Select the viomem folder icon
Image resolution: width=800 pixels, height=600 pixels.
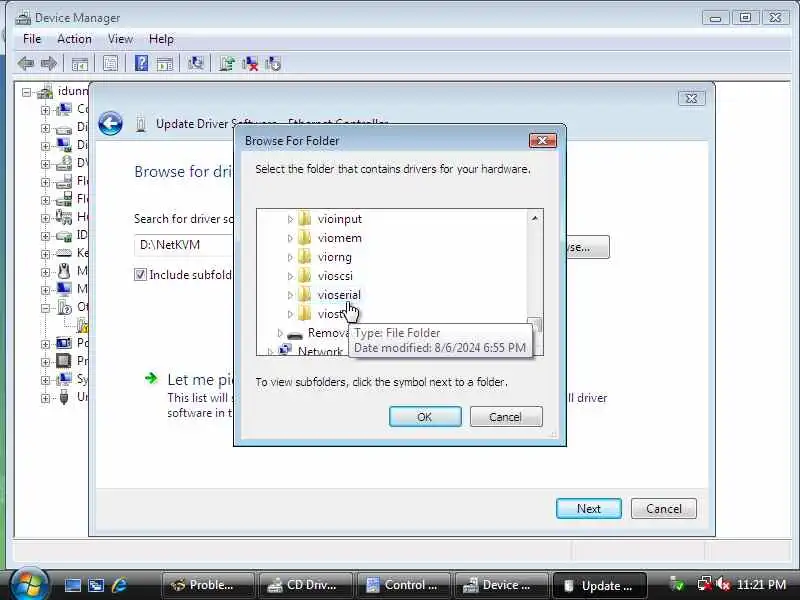click(305, 238)
